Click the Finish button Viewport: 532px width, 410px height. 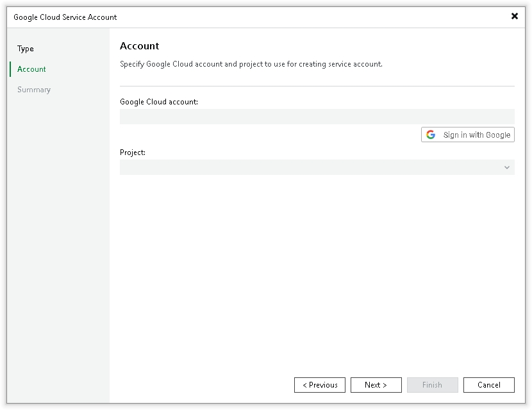tap(432, 385)
